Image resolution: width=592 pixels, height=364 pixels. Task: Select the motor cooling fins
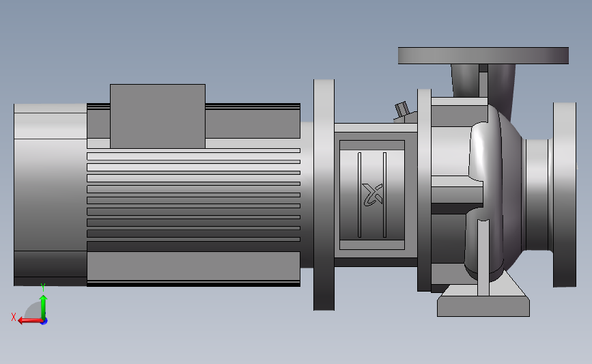click(x=193, y=195)
